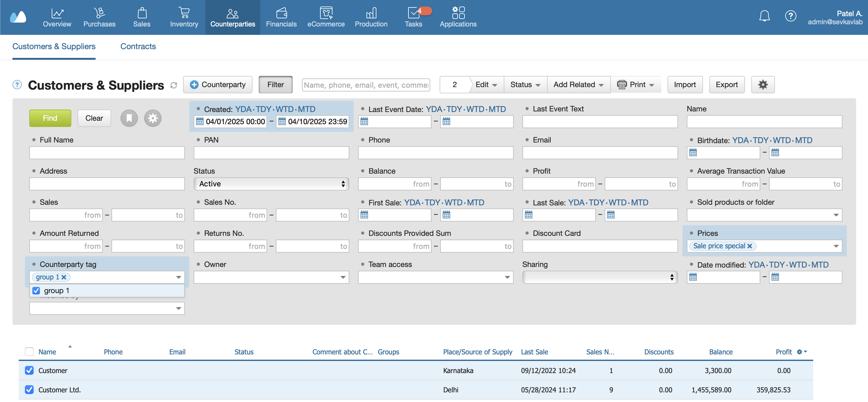Expand the Add Related menu
Screen dimensions: 868x402
coord(578,85)
